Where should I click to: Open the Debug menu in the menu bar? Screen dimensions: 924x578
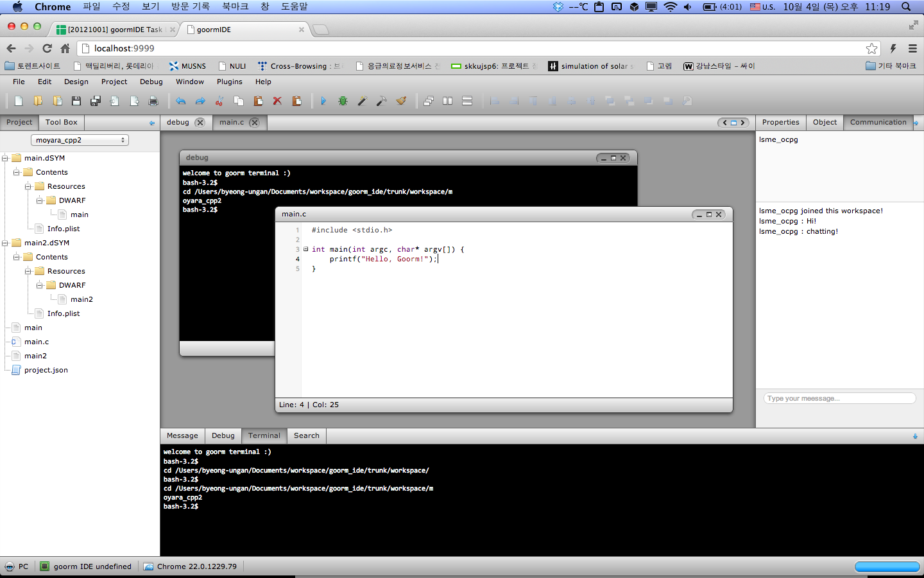151,82
